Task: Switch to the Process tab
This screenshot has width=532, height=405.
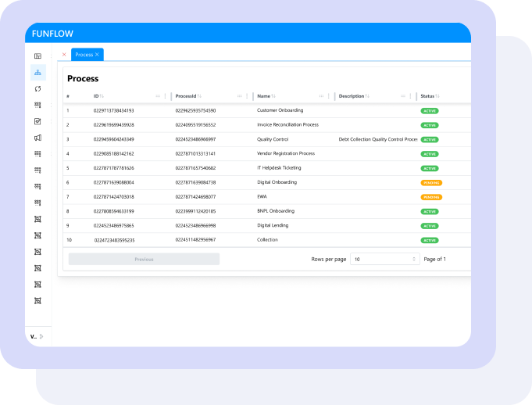Action: click(84, 55)
